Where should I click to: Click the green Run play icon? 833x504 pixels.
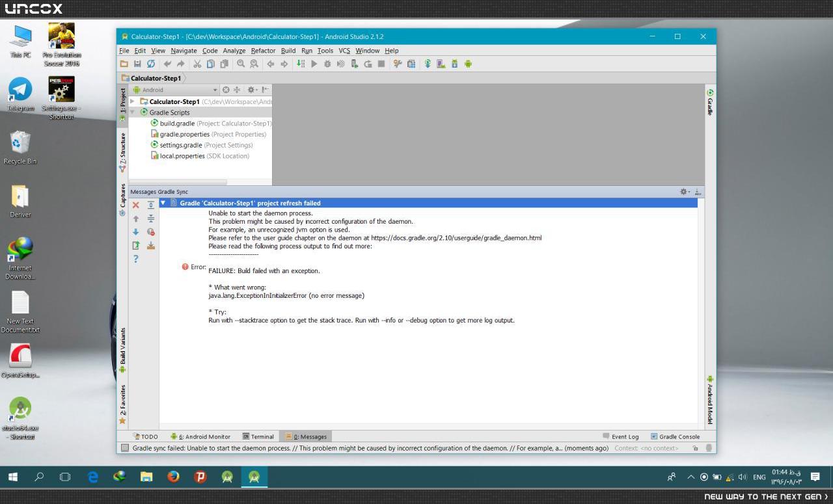tap(314, 64)
